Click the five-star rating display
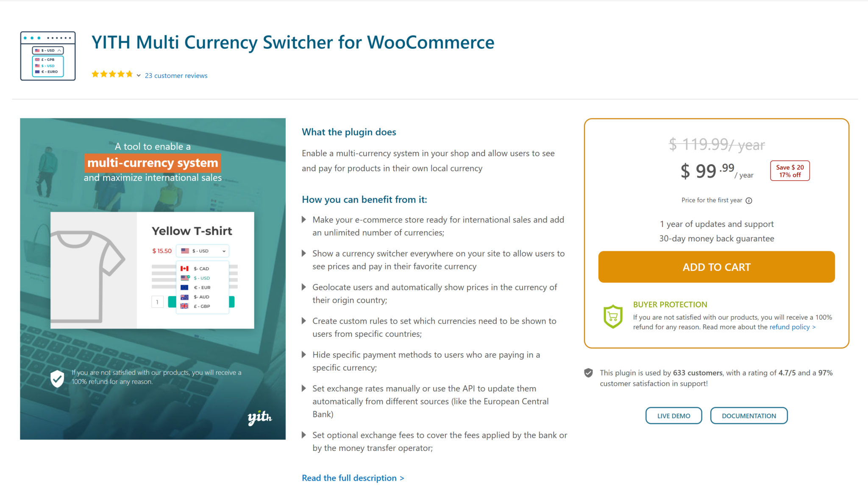868x497 pixels. click(112, 74)
